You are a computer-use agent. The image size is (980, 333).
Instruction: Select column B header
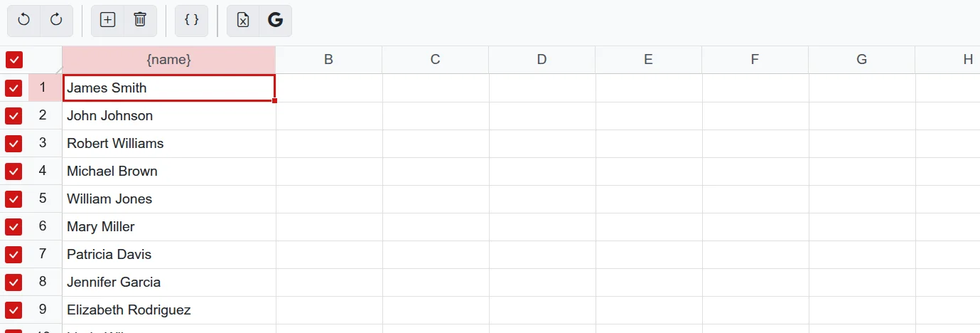(329, 60)
